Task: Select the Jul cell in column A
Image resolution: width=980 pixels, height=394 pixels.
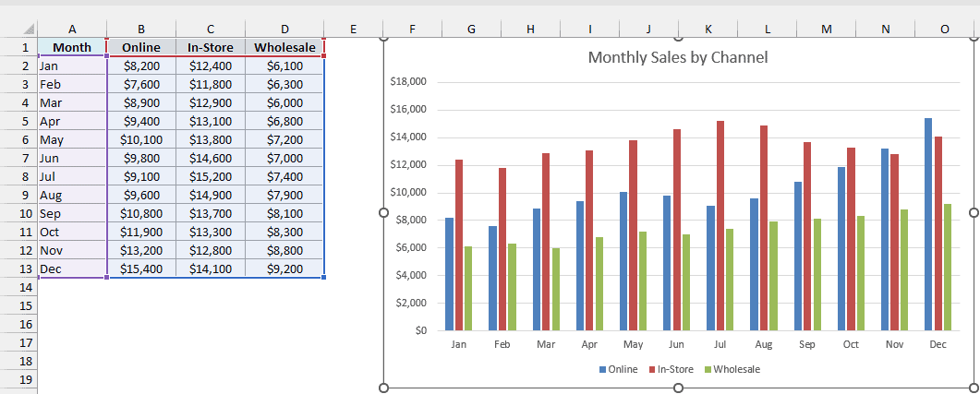Action: (x=72, y=177)
